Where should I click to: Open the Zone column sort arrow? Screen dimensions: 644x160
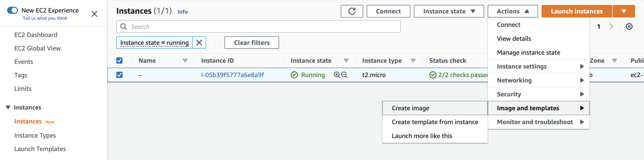(614, 60)
